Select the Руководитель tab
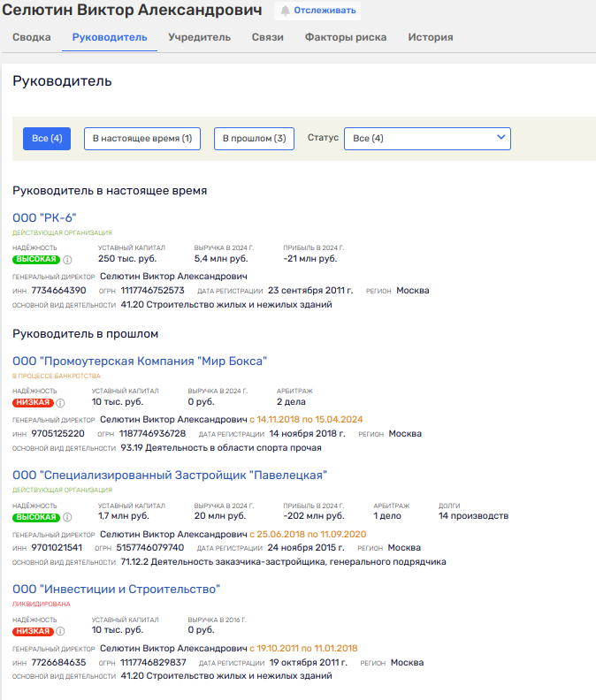 coord(110,37)
